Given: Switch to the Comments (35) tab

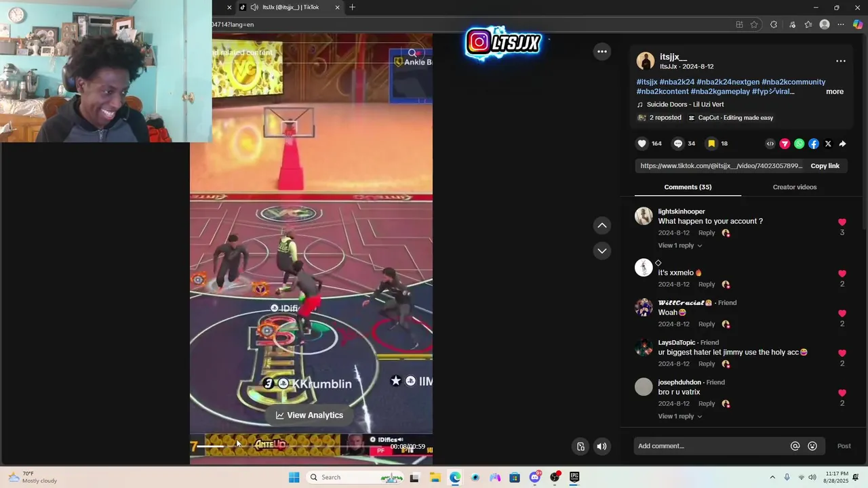Looking at the screenshot, I should 688,187.
